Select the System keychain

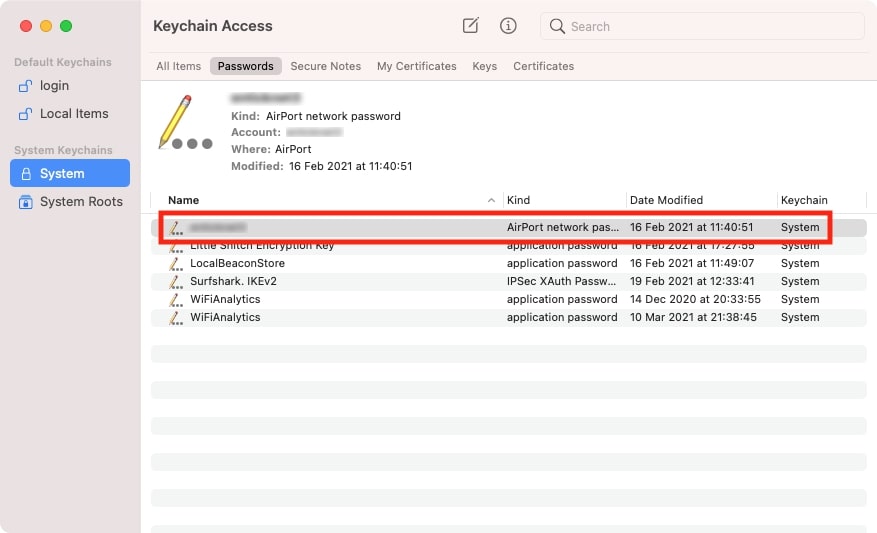click(x=69, y=173)
